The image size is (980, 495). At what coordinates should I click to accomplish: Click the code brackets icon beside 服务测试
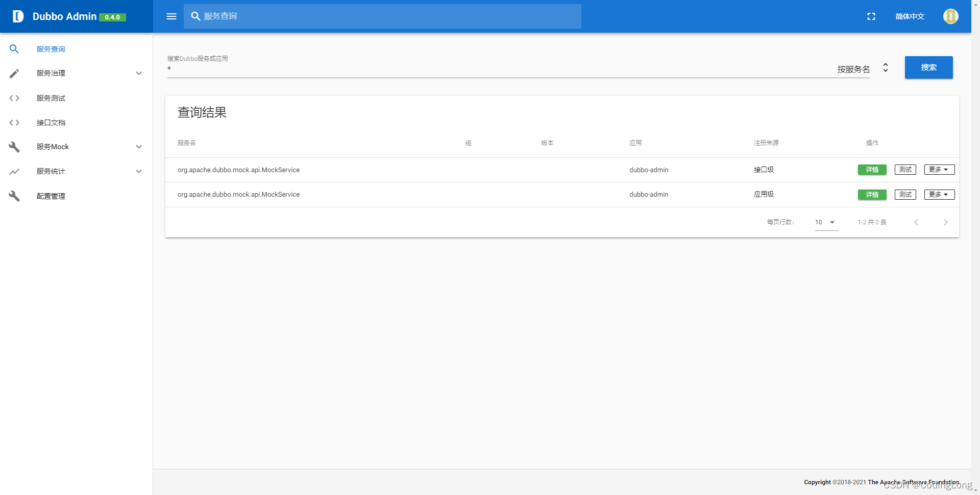coord(14,98)
